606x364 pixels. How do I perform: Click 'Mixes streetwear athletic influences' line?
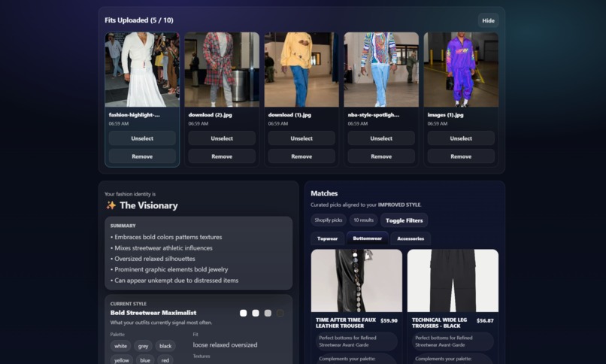click(162, 247)
